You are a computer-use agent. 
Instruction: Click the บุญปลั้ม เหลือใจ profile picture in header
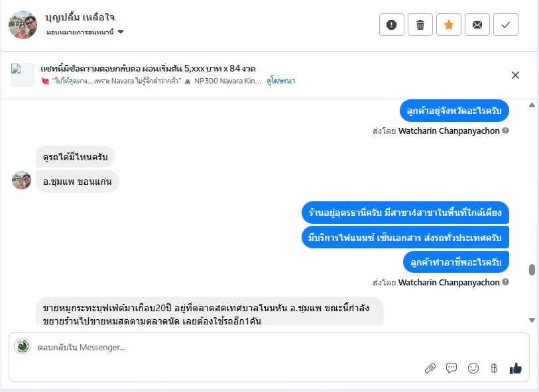pos(22,24)
